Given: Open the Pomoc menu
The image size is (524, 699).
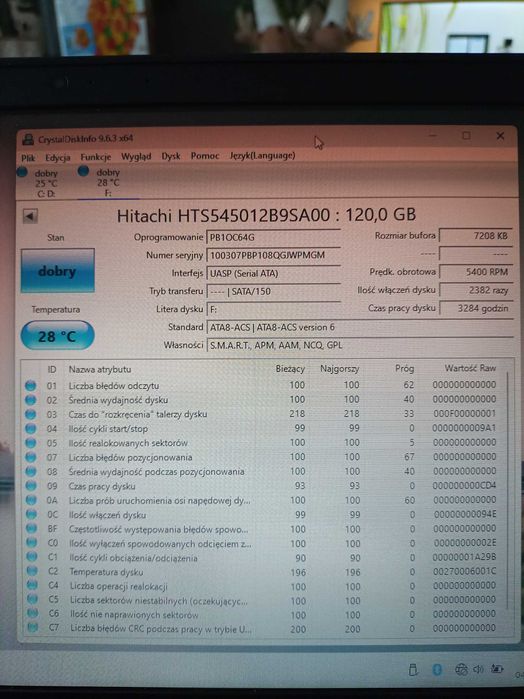Looking at the screenshot, I should pyautogui.click(x=205, y=156).
